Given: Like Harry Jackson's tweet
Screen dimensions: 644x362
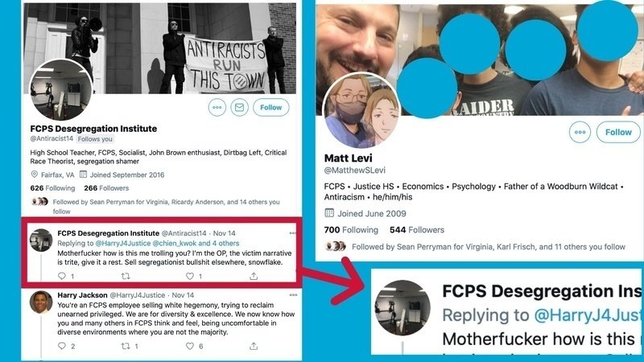Looking at the screenshot, I should (190, 346).
